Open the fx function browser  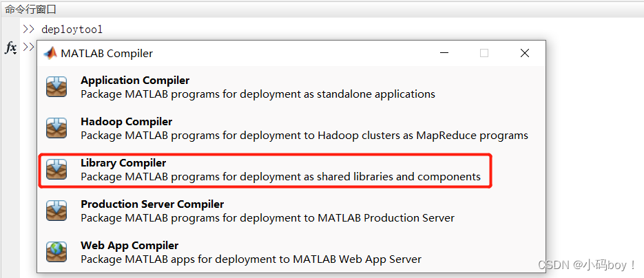11,47
